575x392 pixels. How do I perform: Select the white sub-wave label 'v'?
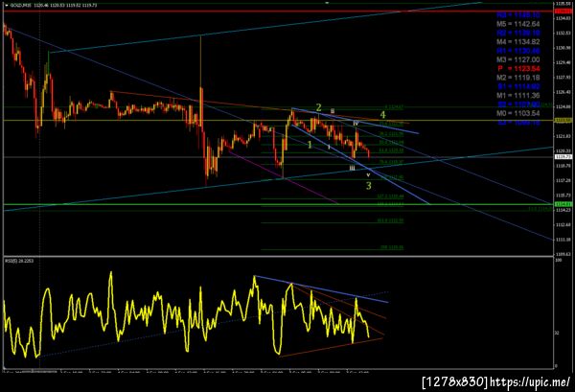(368, 175)
